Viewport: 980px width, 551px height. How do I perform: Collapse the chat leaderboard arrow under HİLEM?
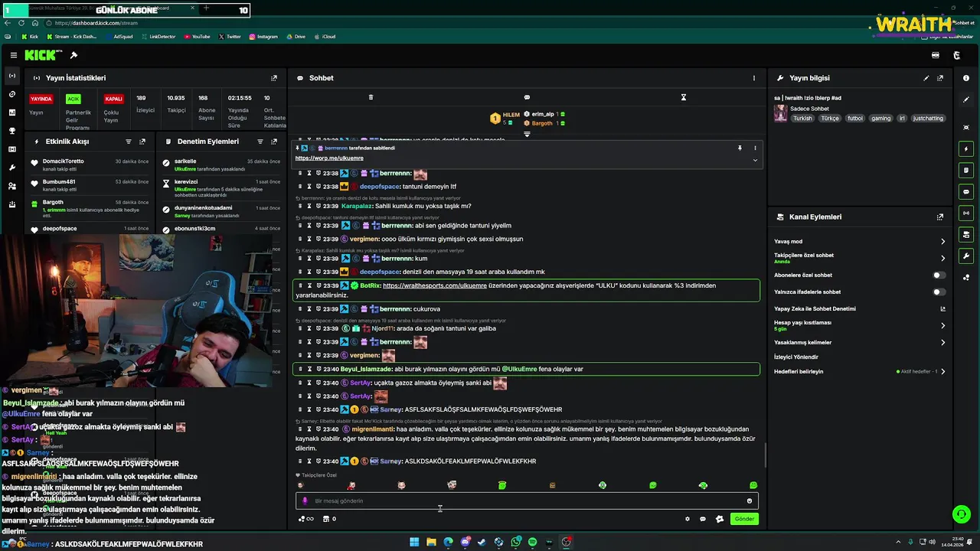(x=527, y=134)
